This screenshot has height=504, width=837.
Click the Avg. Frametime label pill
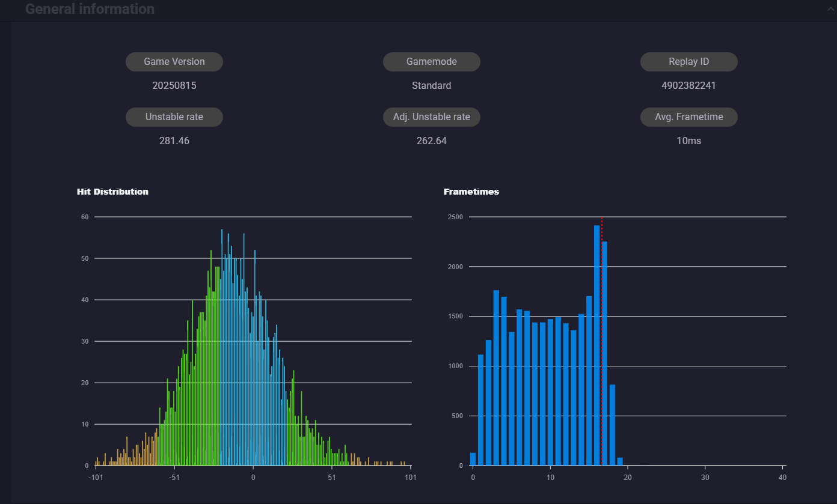(x=689, y=117)
